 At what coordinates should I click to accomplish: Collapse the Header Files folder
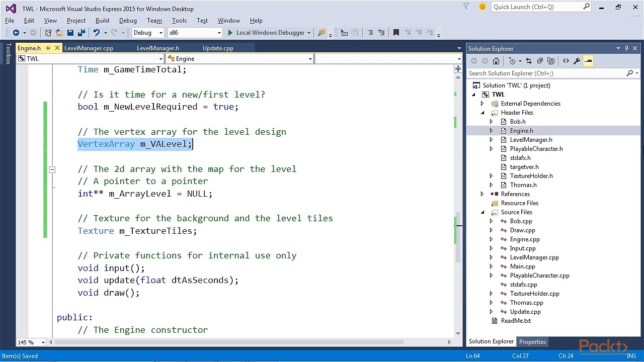coord(482,113)
